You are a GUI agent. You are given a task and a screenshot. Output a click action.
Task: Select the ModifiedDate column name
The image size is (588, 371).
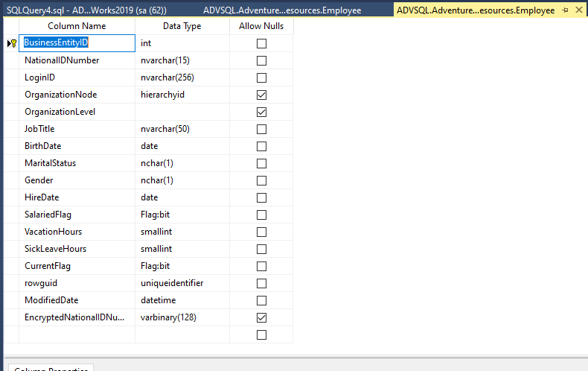click(x=77, y=300)
